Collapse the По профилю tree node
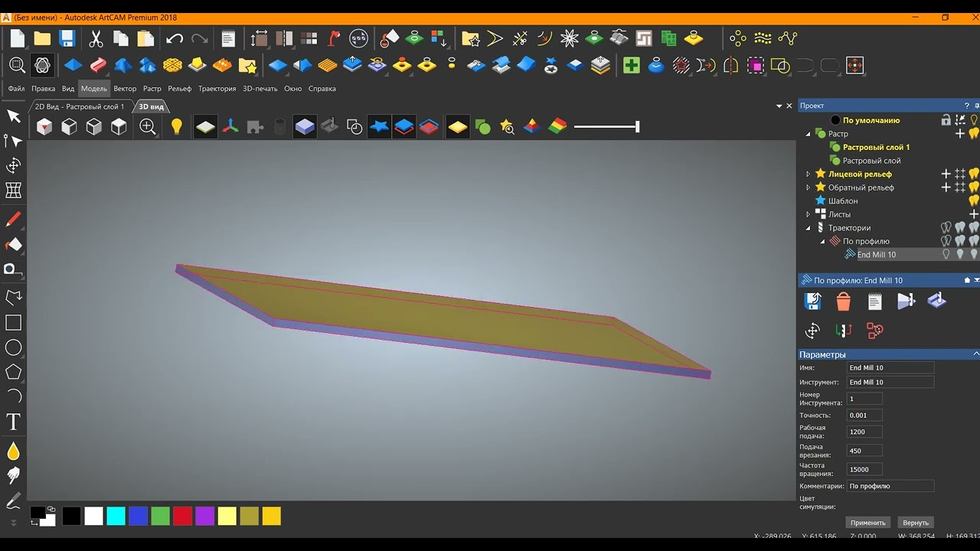 pos(823,241)
